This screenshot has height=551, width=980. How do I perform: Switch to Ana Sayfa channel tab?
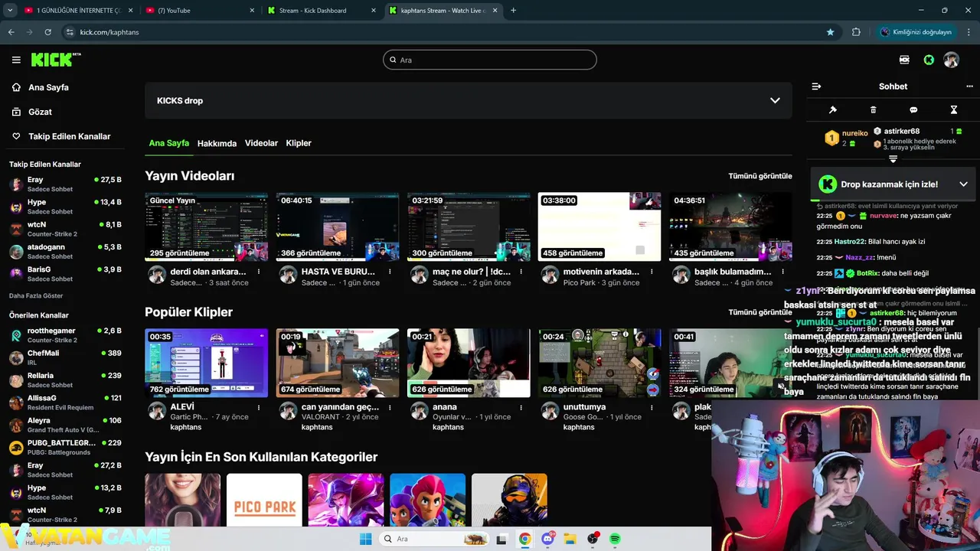pos(168,143)
